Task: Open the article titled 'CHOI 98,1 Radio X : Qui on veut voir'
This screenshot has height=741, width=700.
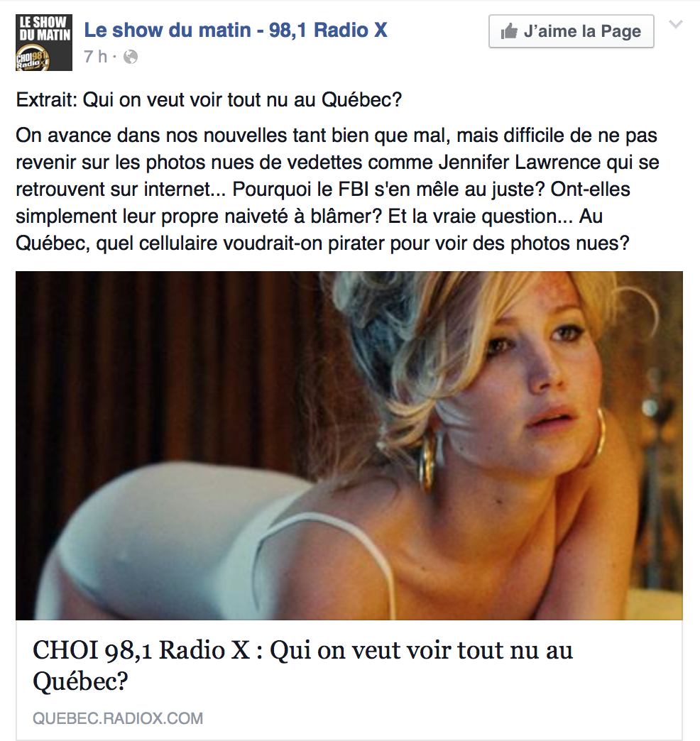Action: [x=302, y=665]
